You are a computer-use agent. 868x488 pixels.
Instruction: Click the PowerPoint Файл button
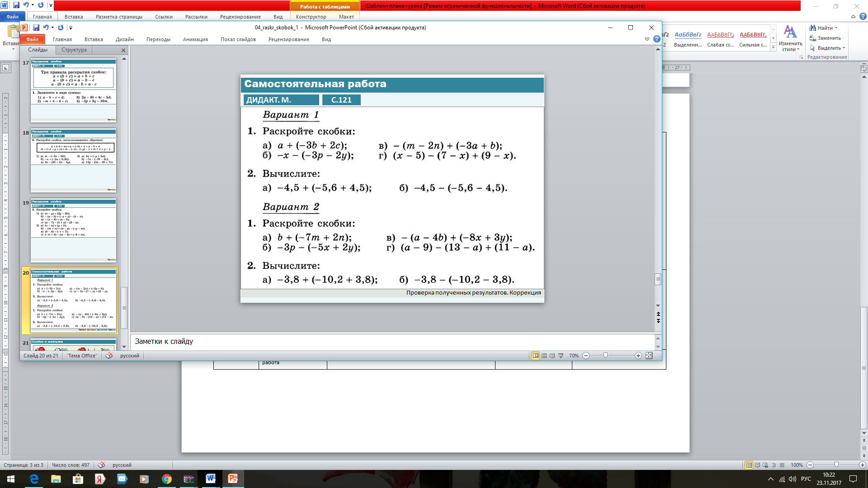(32, 39)
